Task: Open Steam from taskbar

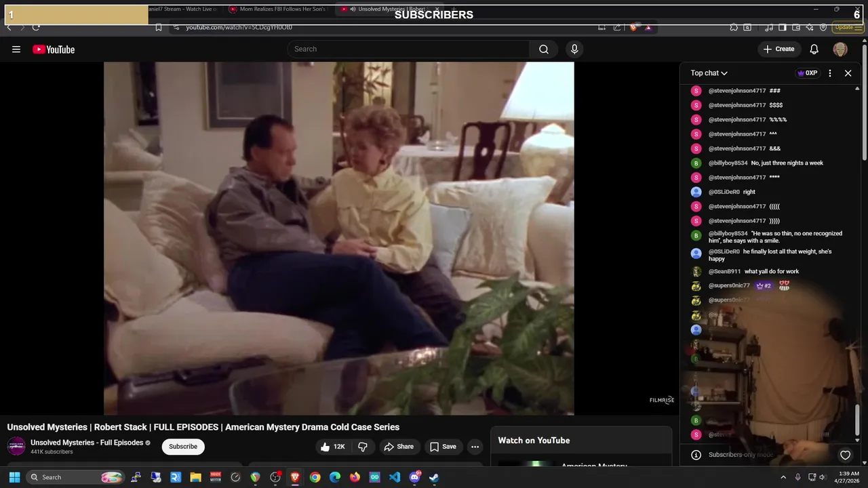Action: click(434, 477)
